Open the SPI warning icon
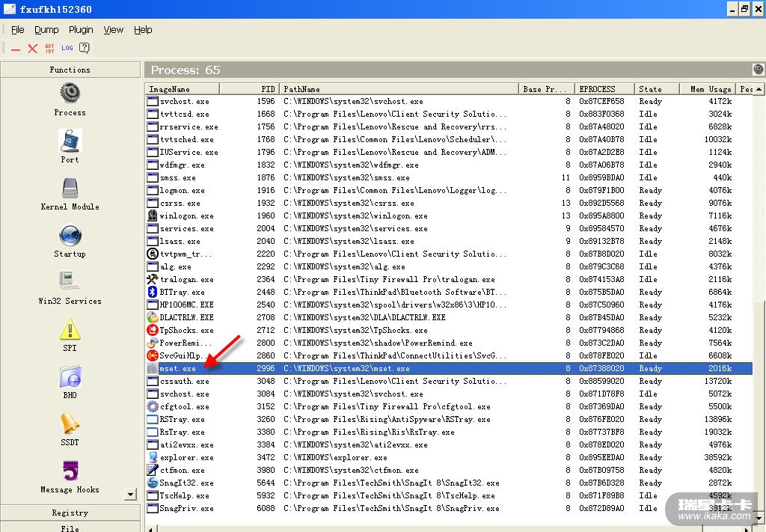This screenshot has height=532, width=766. 70,328
